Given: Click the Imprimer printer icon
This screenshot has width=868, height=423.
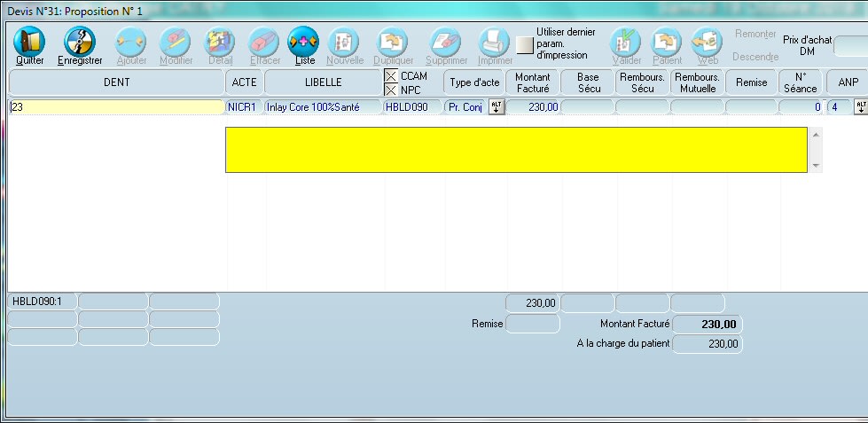Looking at the screenshot, I should click(495, 42).
